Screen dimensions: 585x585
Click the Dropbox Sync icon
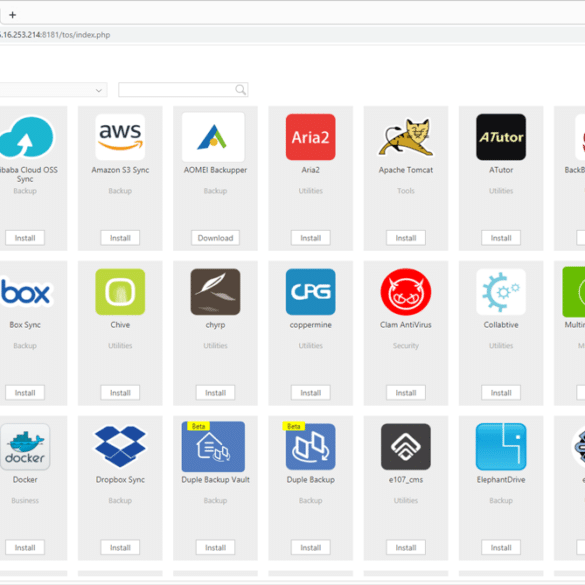point(120,447)
